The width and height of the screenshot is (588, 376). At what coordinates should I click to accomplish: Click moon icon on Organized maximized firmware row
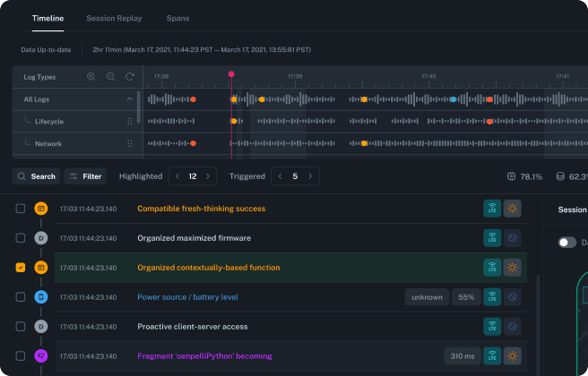pyautogui.click(x=513, y=238)
